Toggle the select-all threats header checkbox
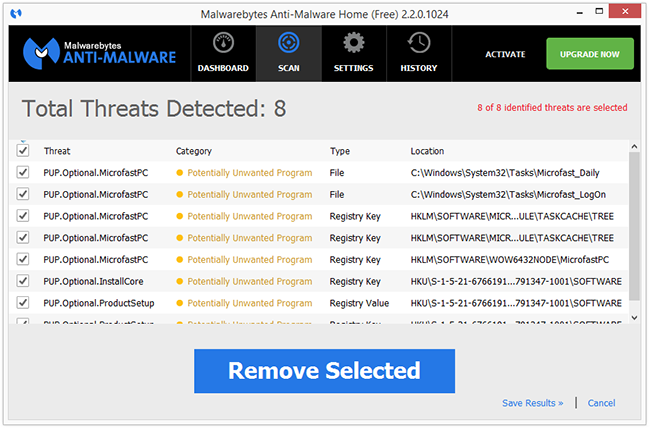This screenshot has height=428, width=650. (x=23, y=151)
